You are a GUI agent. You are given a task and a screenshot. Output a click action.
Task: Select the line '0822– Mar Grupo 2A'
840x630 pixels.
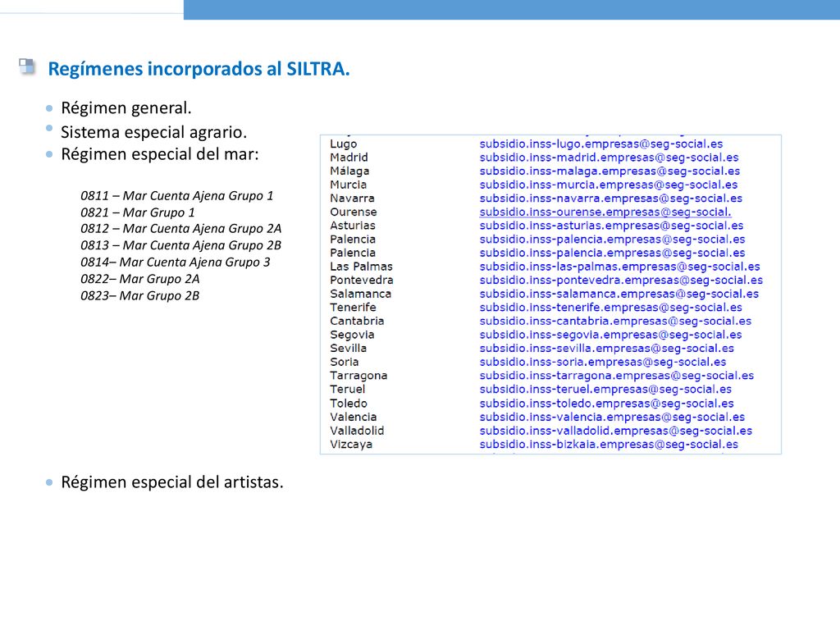click(x=139, y=279)
